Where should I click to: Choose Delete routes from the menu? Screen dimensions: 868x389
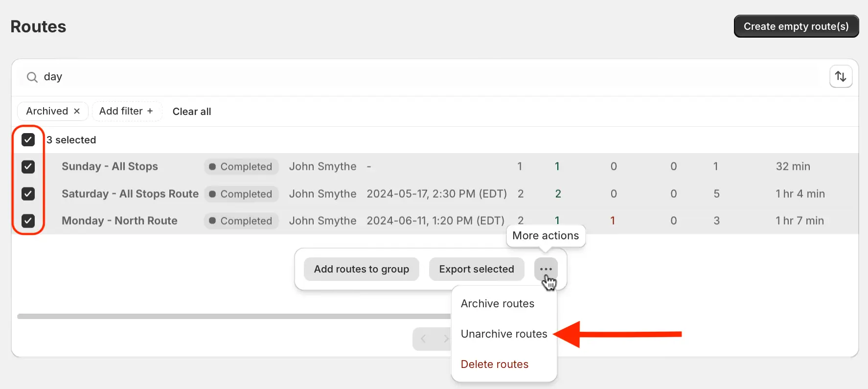pos(495,365)
